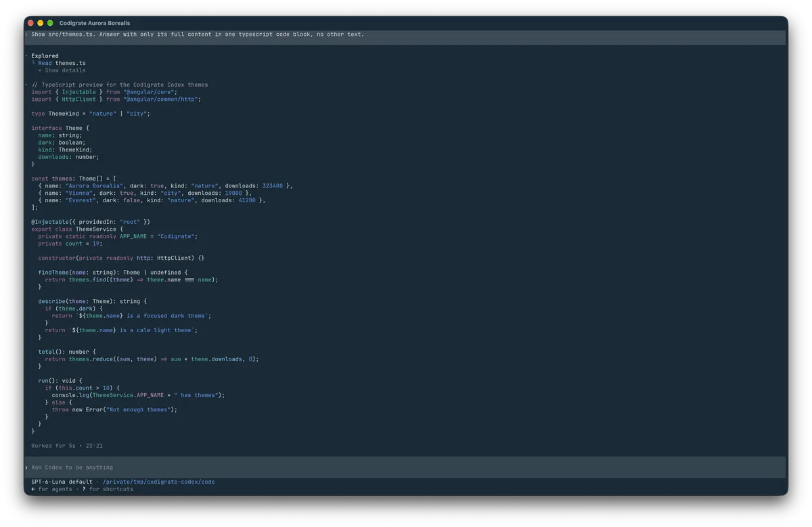Click the '? for shortcuts' hint

pyautogui.click(x=108, y=489)
